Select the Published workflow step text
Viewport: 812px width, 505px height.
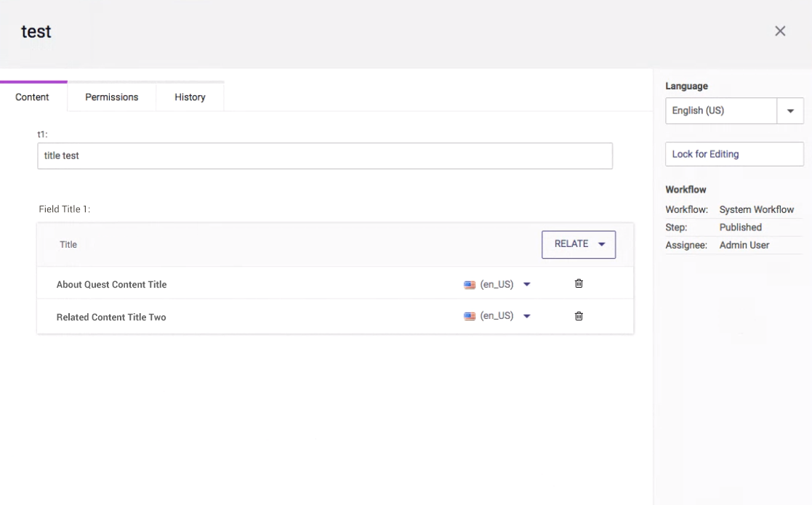click(x=740, y=227)
